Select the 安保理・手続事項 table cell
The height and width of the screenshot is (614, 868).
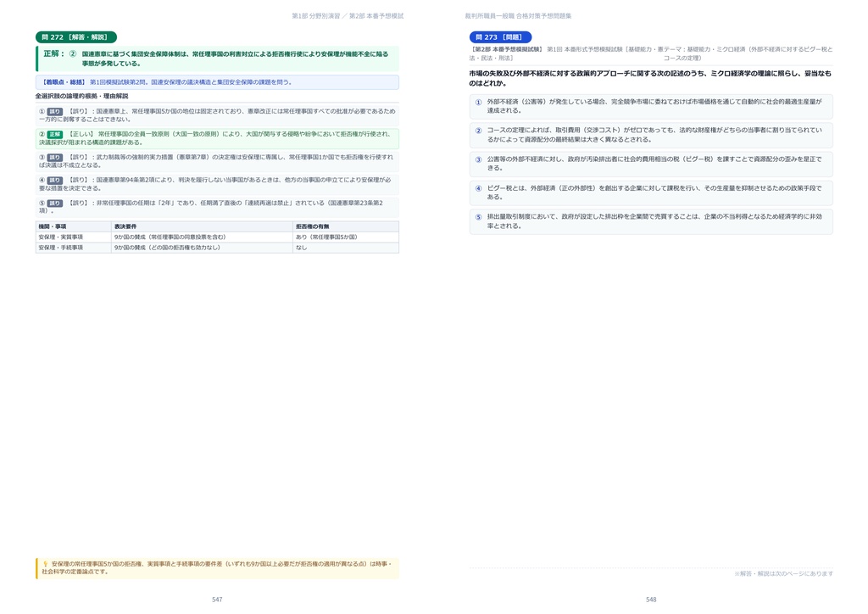[74, 248]
